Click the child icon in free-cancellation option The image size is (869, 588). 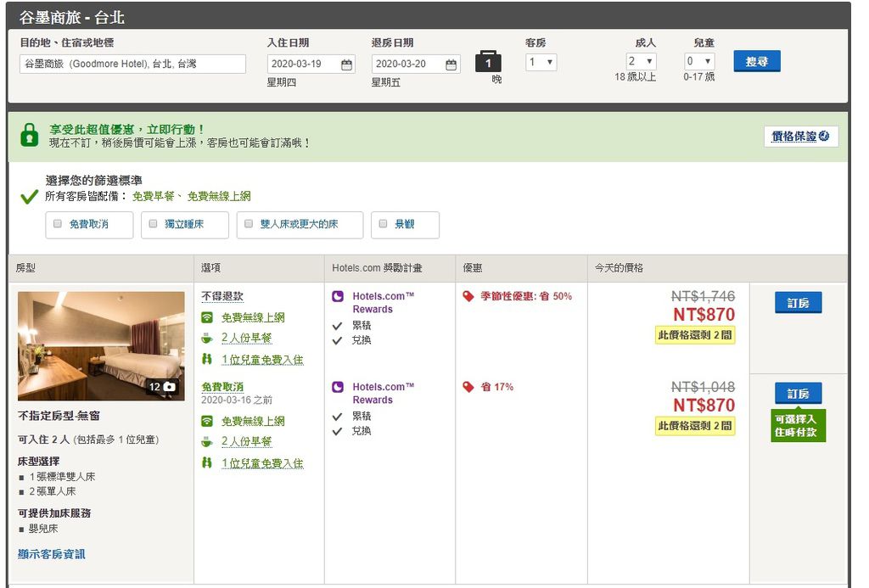207,462
